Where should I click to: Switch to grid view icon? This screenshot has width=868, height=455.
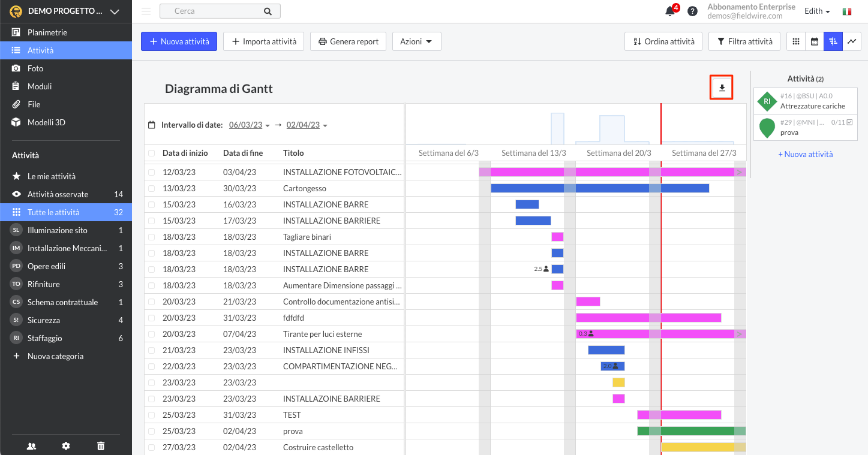pyautogui.click(x=796, y=41)
